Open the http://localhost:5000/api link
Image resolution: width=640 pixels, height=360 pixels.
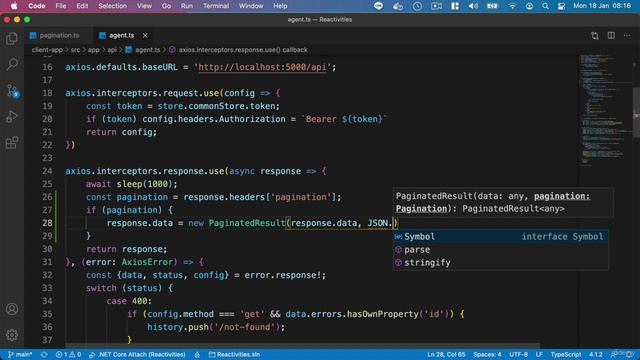point(262,67)
